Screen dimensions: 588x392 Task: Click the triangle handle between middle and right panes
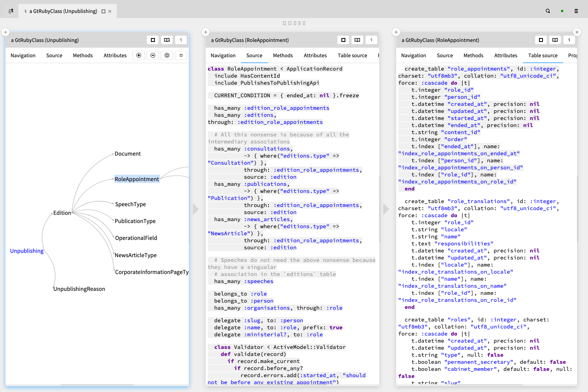point(386,209)
